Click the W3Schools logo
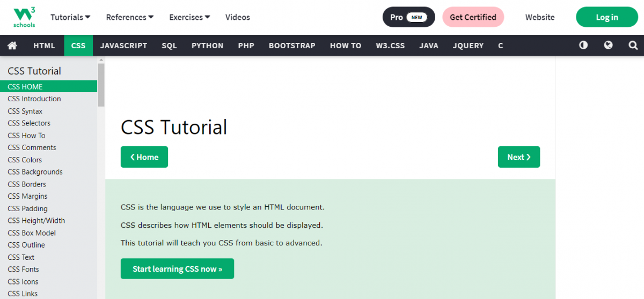 (24, 17)
